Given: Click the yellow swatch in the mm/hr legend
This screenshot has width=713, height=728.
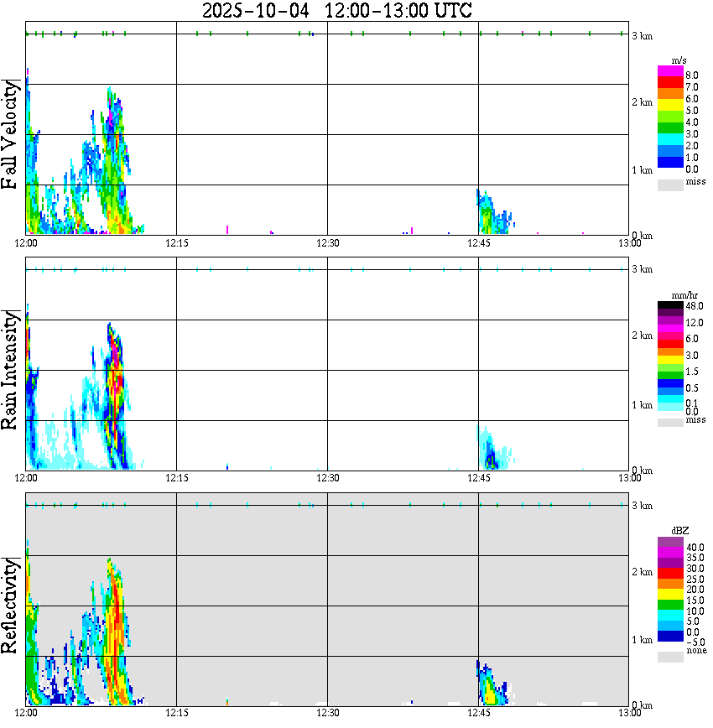Looking at the screenshot, I should click(x=670, y=360).
